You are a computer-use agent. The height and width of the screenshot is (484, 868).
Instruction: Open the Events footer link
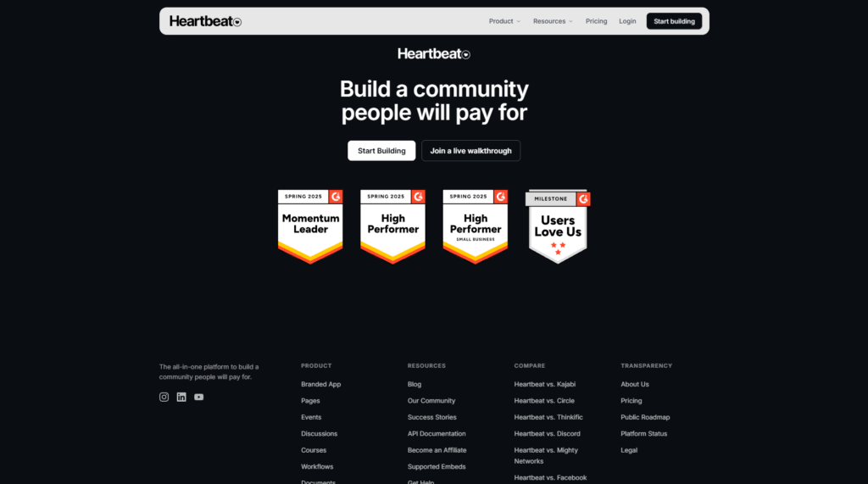click(311, 418)
